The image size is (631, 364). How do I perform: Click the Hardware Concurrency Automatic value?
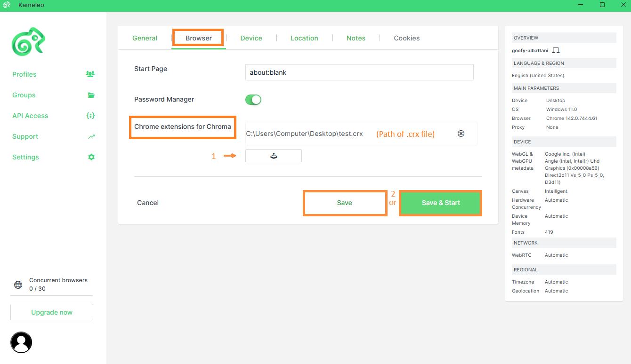[x=557, y=200]
